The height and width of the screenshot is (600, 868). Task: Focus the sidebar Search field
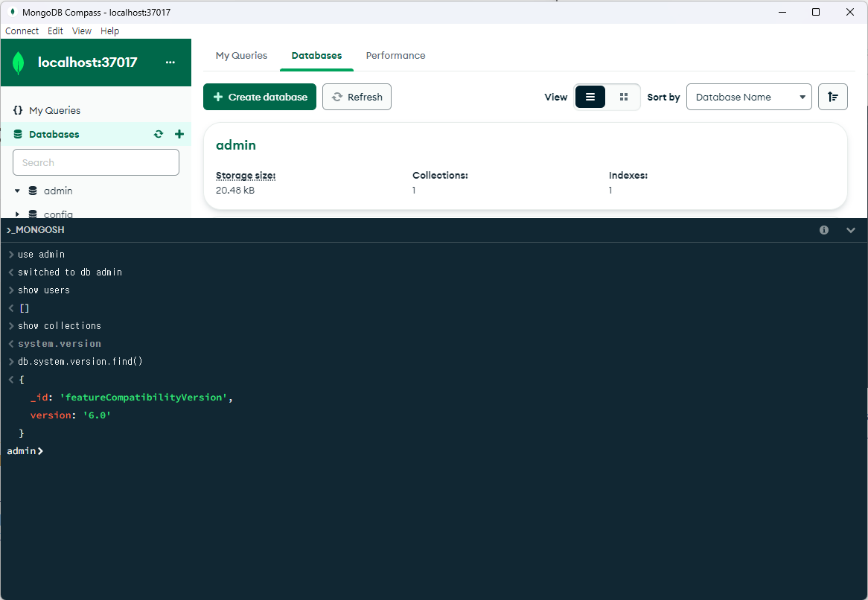click(96, 162)
